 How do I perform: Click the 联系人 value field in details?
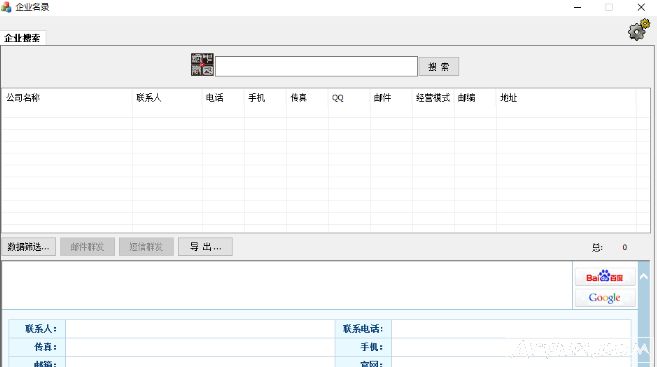[x=200, y=329]
